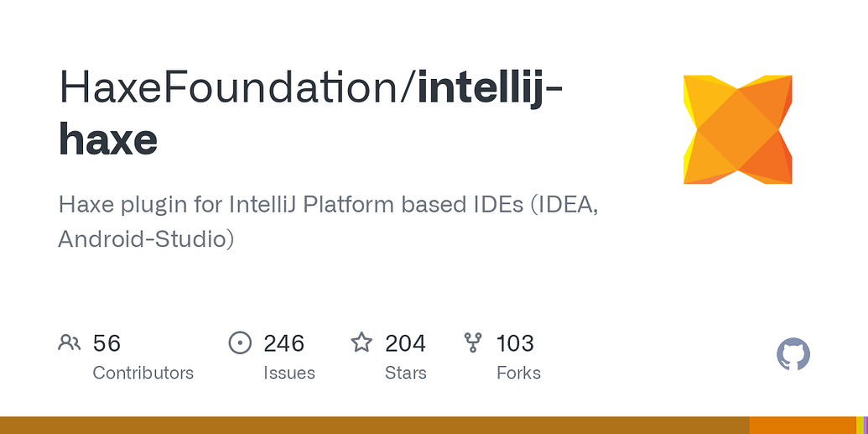Click the contributors people icon
The image size is (868, 434).
[70, 342]
